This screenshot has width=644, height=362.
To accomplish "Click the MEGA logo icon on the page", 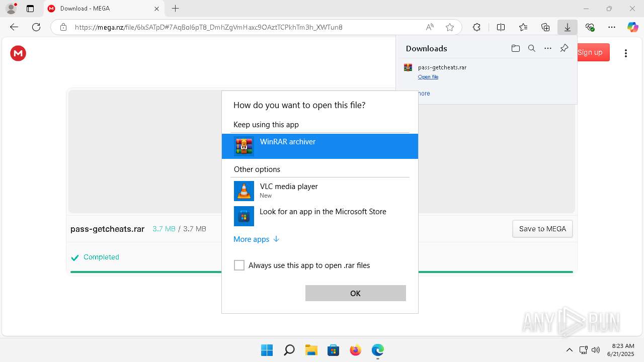I will (18, 53).
